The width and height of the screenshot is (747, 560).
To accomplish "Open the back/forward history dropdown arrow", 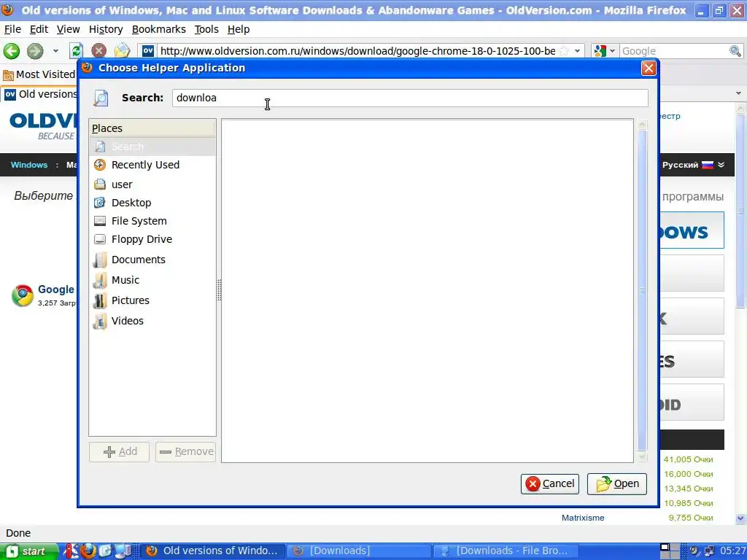I will [55, 51].
